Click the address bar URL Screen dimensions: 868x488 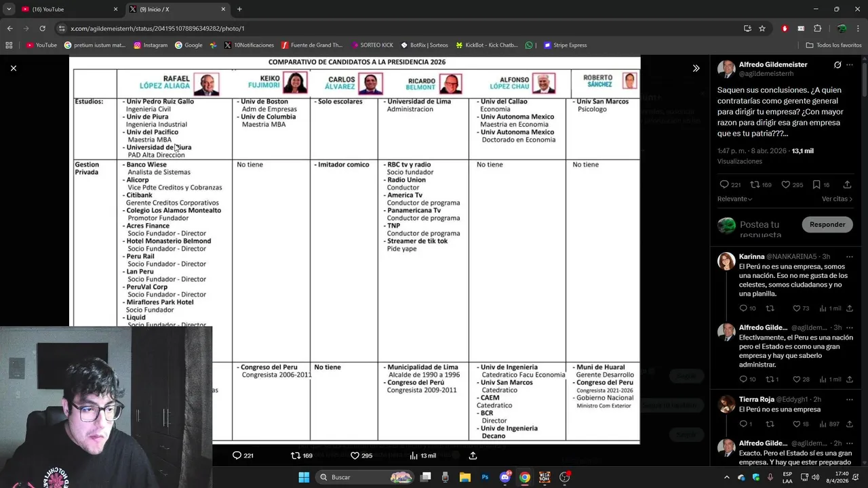coord(157,28)
